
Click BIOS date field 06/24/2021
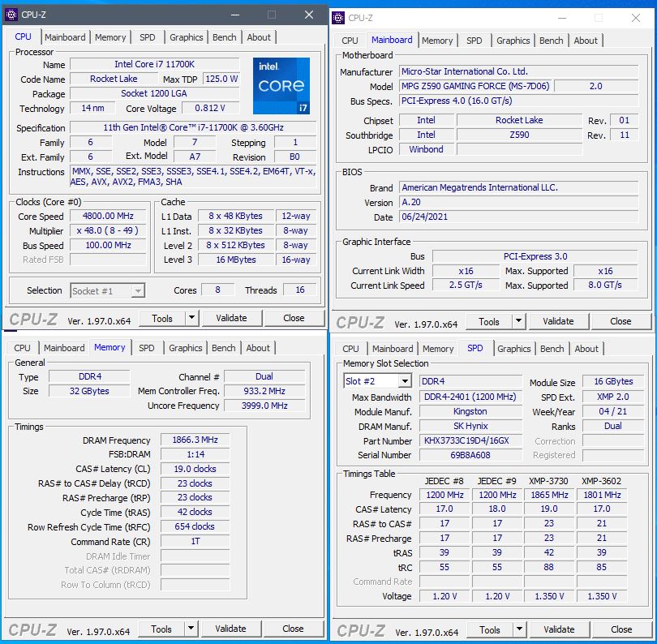point(519,217)
